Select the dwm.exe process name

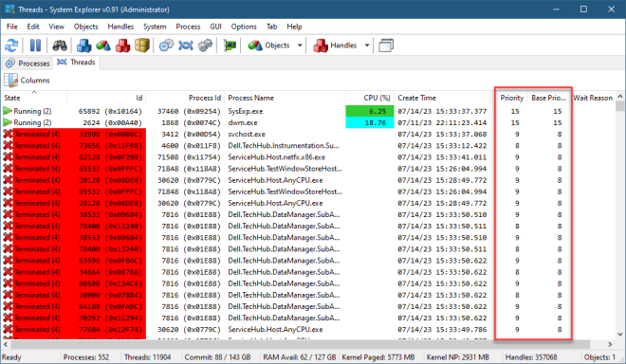coord(243,123)
